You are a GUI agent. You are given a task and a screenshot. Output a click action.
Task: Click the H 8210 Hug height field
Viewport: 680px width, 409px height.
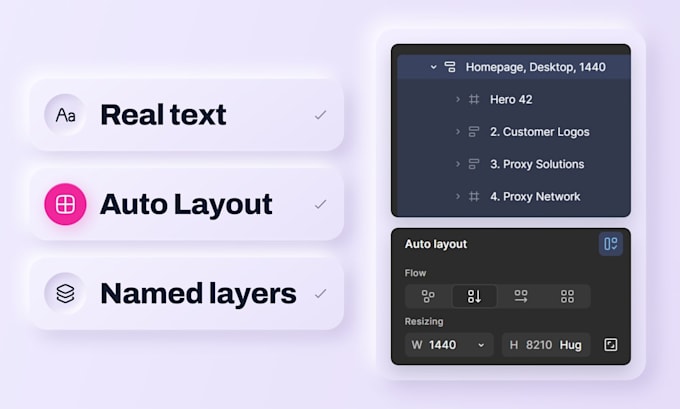(x=546, y=345)
